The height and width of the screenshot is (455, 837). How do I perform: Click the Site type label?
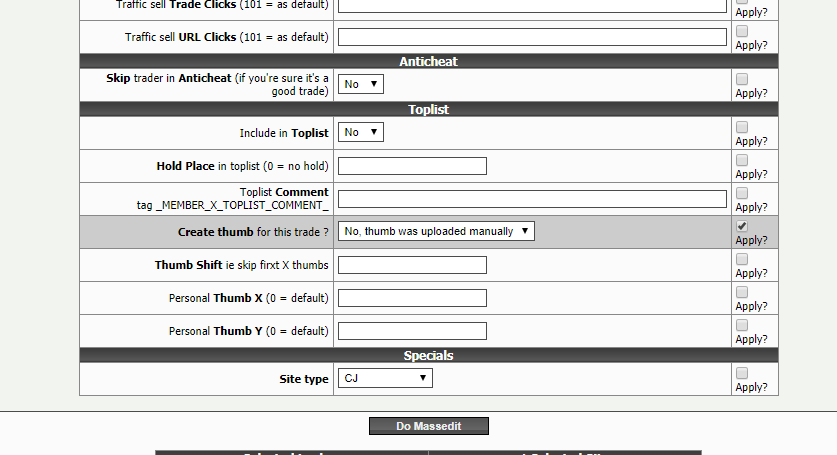tap(304, 379)
